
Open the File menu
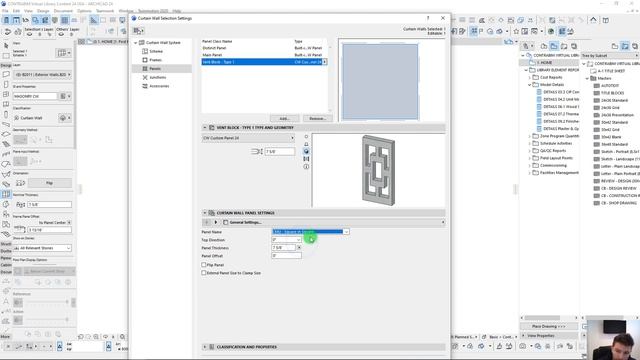tap(5, 11)
